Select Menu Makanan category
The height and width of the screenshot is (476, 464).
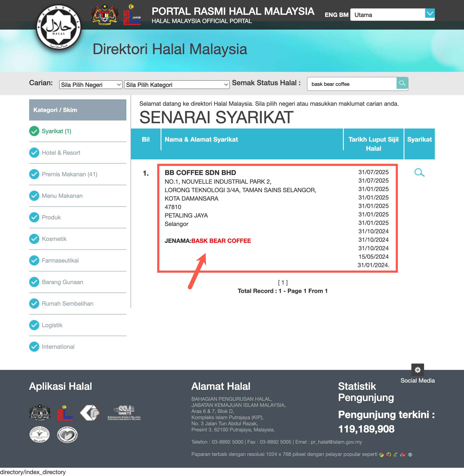pos(62,196)
